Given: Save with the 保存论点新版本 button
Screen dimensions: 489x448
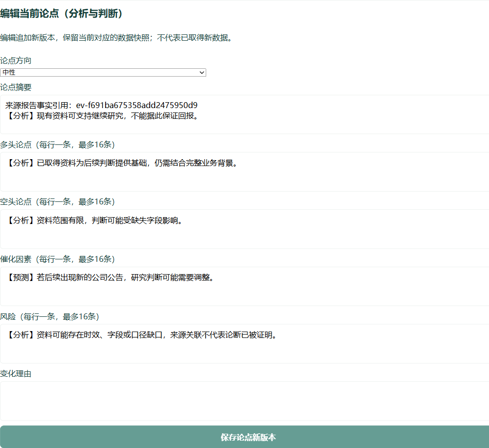Looking at the screenshot, I should pyautogui.click(x=244, y=437).
